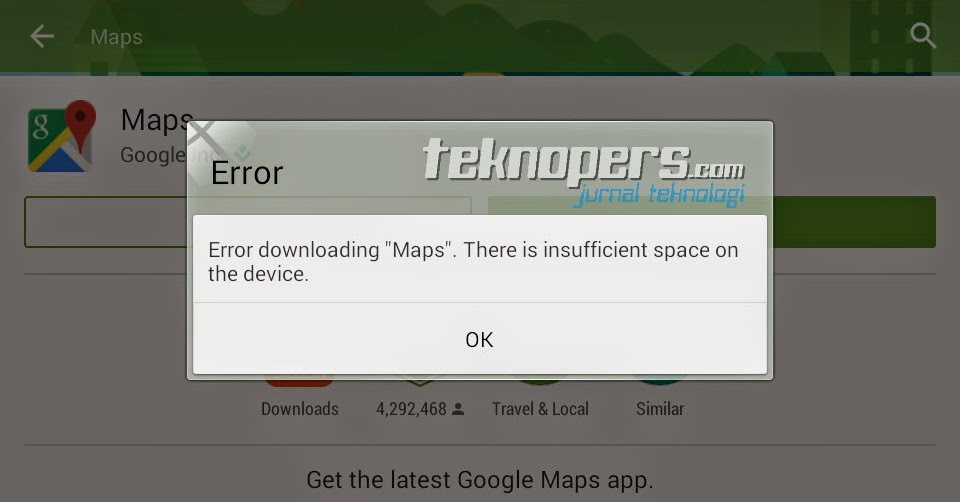Click the Google Maps app icon
Screen dimensions: 960x502
62,136
